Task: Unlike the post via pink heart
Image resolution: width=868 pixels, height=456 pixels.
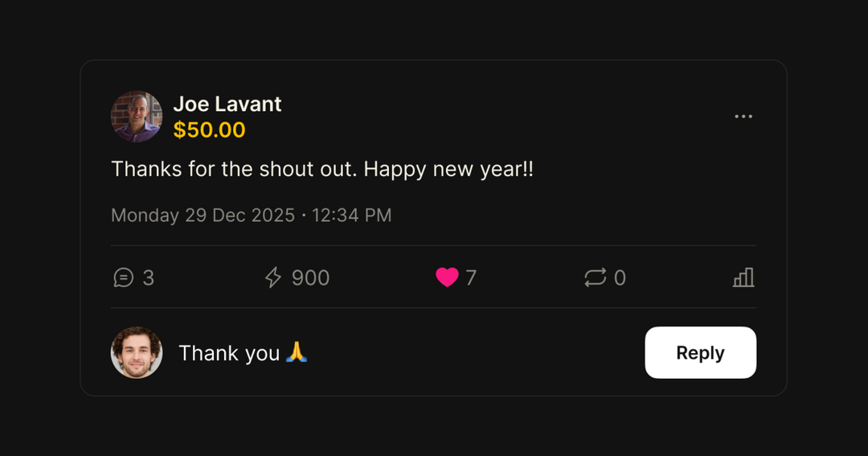Action: (447, 277)
